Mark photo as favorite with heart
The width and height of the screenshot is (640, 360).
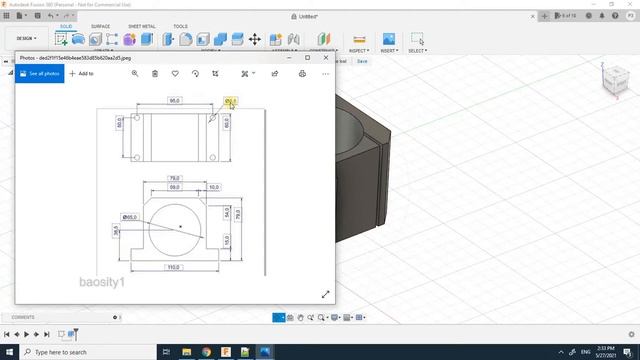click(x=175, y=73)
